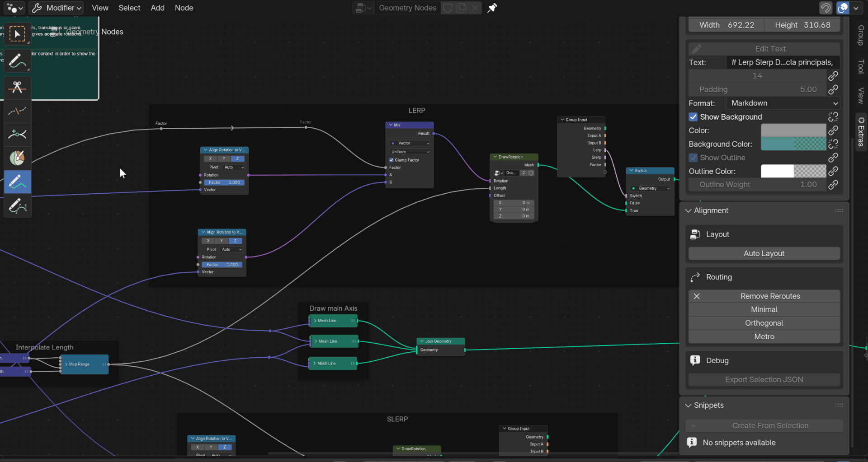868x462 pixels.
Task: Click the link icon beside Outline Color
Action: (833, 171)
